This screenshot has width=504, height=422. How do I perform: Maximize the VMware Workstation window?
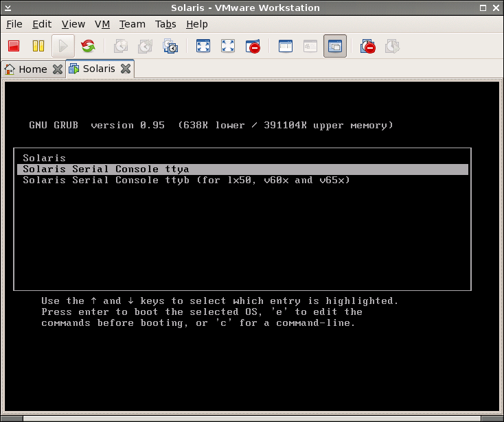tap(483, 8)
